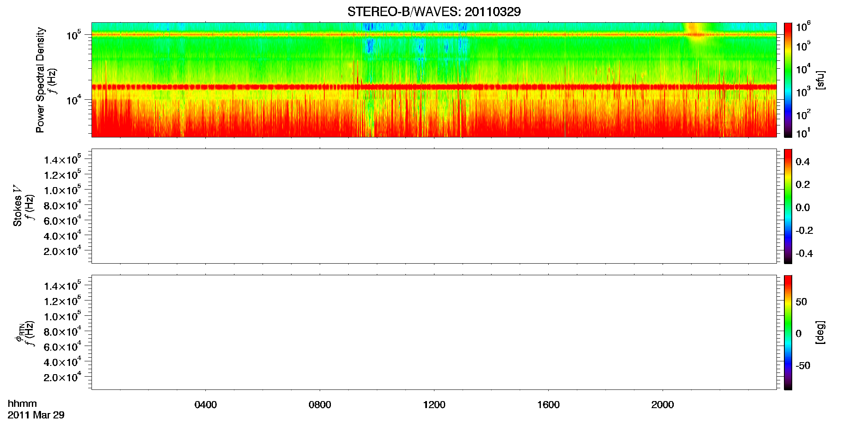
Task: Click the empty Stokes V panel
Action: point(434,206)
